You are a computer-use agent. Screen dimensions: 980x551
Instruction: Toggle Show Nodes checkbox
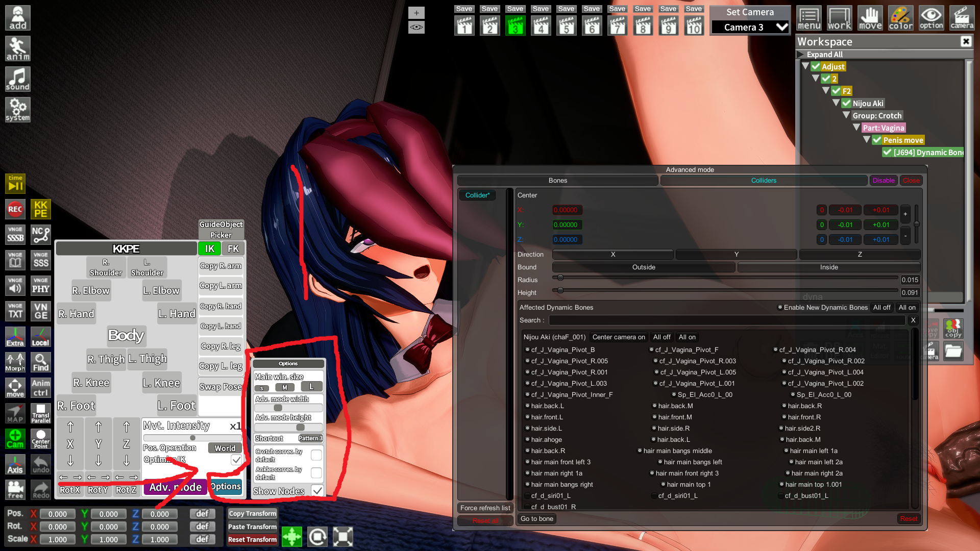coord(317,491)
